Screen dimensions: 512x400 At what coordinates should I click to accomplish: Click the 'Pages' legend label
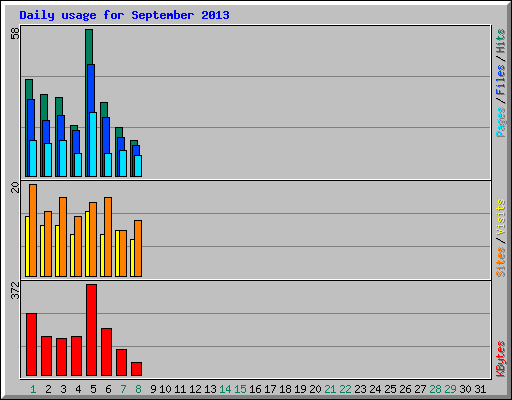pos(501,122)
